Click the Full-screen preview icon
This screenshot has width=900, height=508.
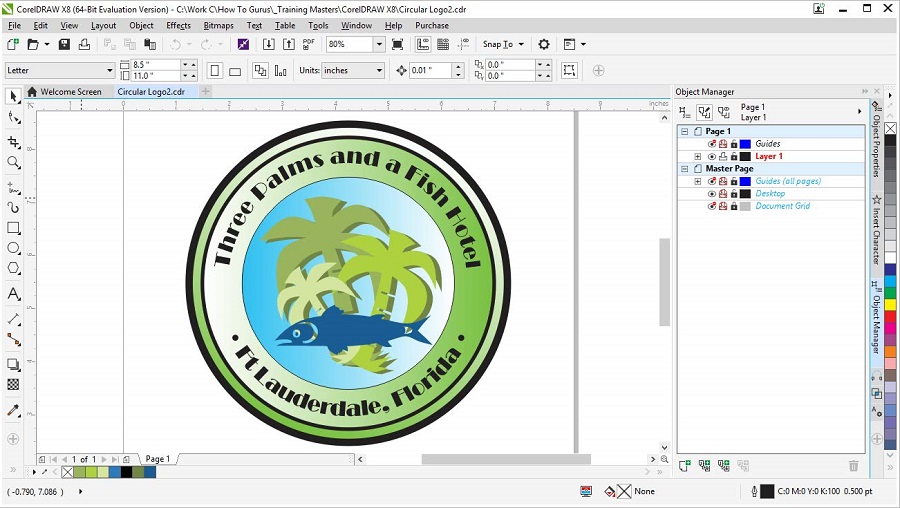(397, 44)
